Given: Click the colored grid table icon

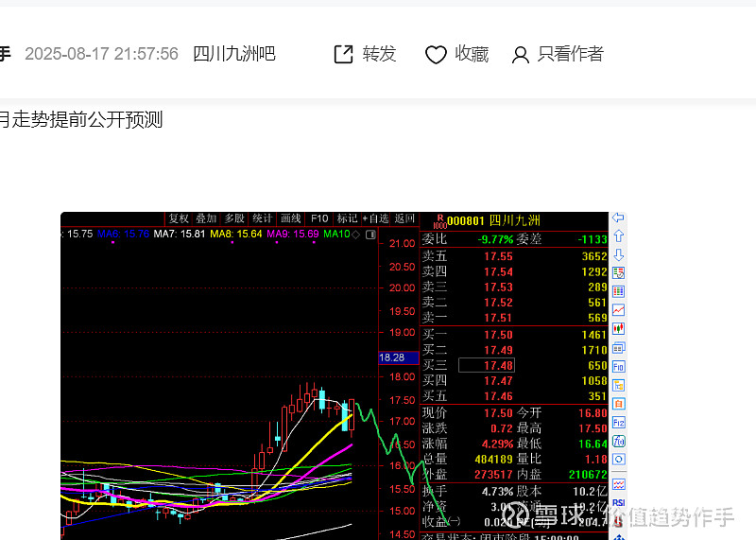Looking at the screenshot, I should tap(619, 291).
